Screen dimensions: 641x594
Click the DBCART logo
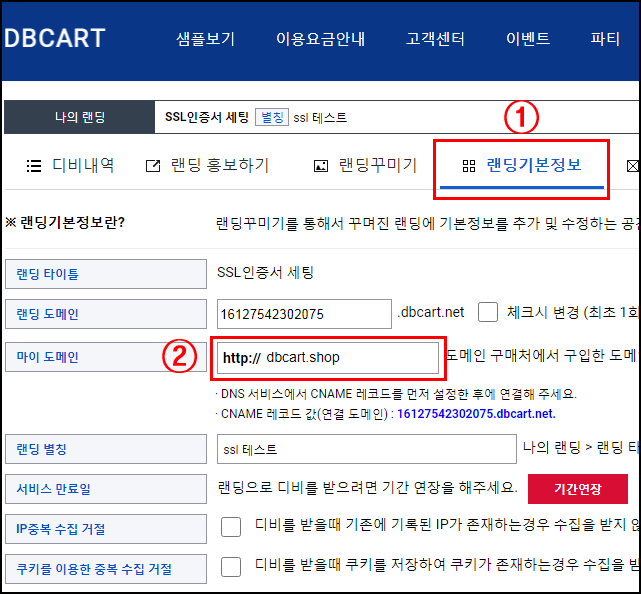[55, 39]
